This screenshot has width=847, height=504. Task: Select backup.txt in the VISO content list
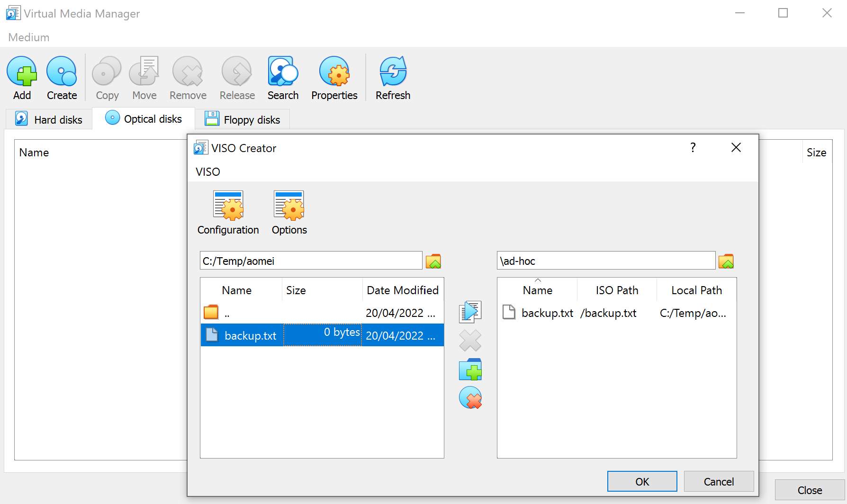click(617, 313)
